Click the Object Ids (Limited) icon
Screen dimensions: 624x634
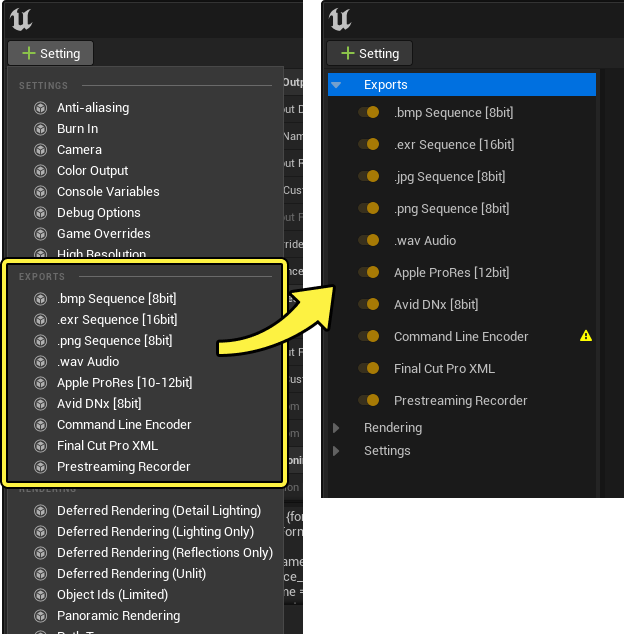tap(40, 595)
